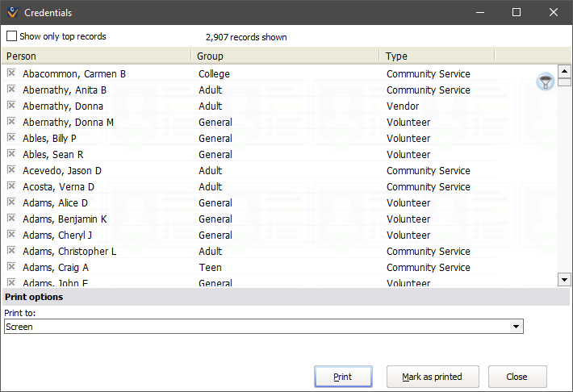The width and height of the screenshot is (573, 392).
Task: Toggle checkbox for Adams, Alice D
Action: pyautogui.click(x=11, y=202)
